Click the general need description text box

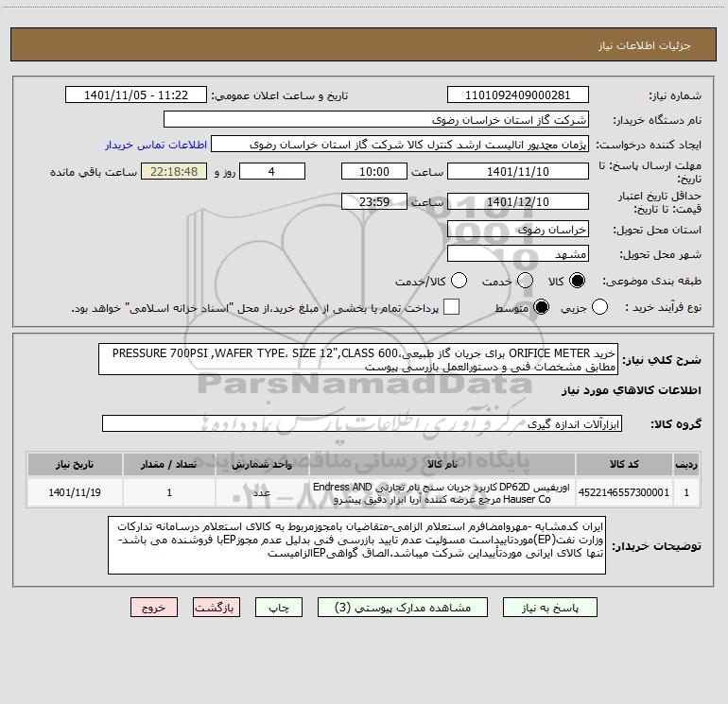(x=358, y=360)
